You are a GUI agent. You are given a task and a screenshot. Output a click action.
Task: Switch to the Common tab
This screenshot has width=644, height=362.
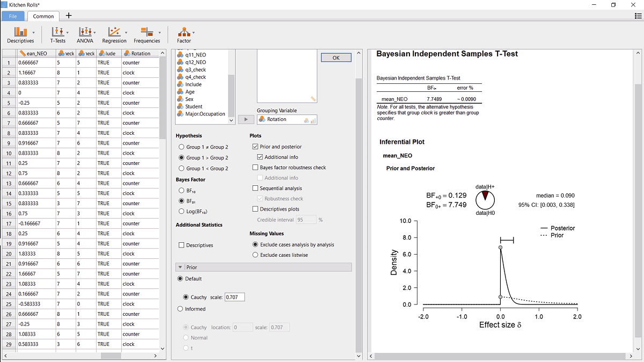click(x=43, y=16)
